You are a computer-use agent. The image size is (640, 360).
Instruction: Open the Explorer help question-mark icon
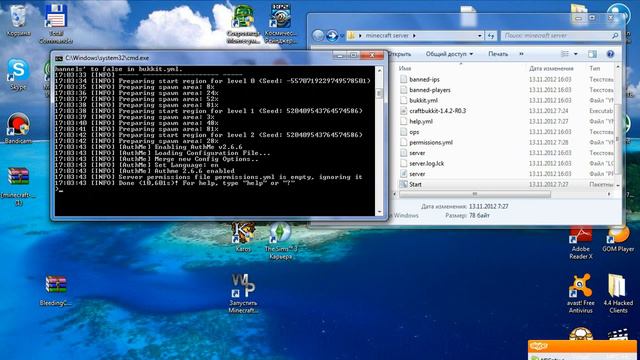[x=610, y=54]
